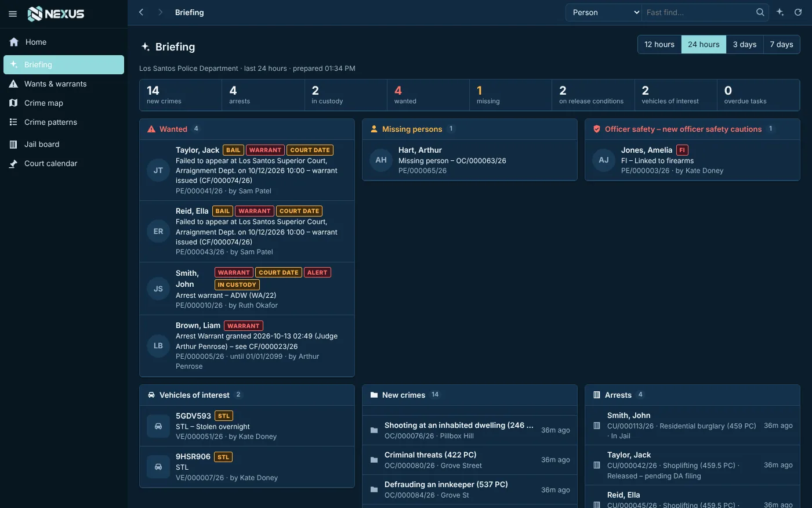Click the ER avatar for Reid, Ella
Screen dimensions: 812x508
pyautogui.click(x=158, y=231)
